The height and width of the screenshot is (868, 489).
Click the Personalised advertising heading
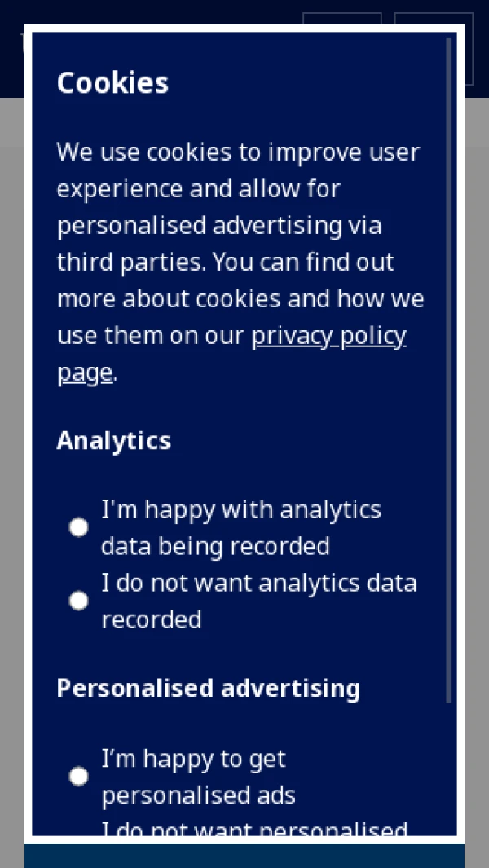(x=208, y=689)
